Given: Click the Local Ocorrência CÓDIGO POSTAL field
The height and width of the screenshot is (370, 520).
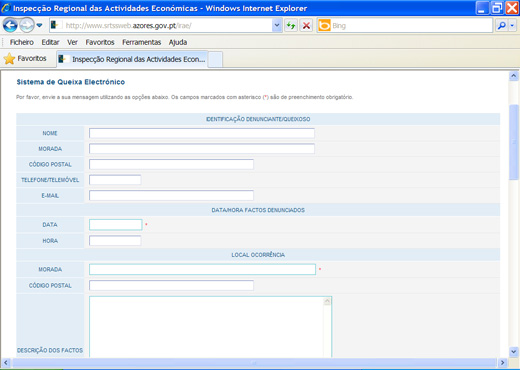Looking at the screenshot, I should click(171, 285).
